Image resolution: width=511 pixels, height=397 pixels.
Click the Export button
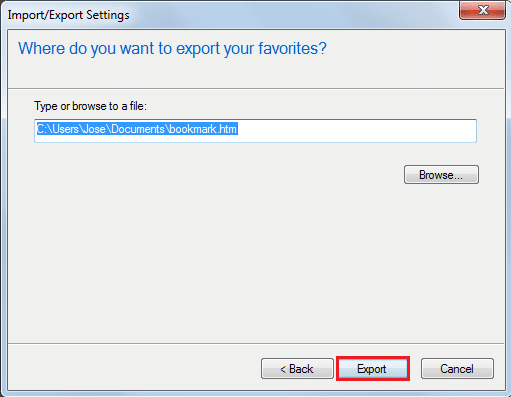[x=373, y=369]
